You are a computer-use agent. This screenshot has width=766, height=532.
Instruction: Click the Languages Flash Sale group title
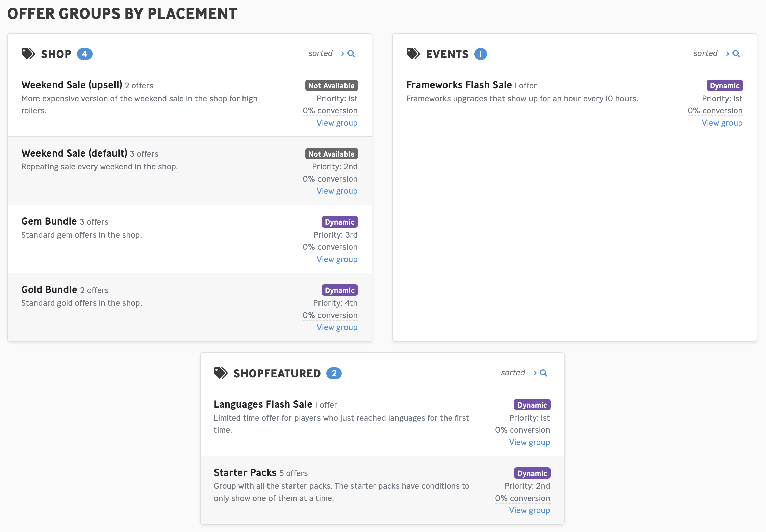[x=263, y=404]
